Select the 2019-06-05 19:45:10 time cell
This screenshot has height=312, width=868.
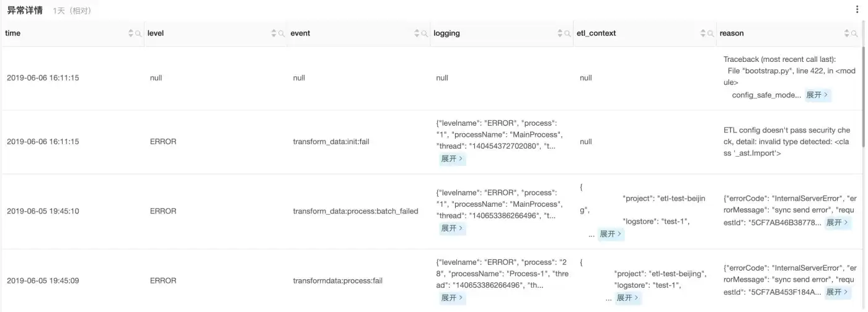(43, 211)
